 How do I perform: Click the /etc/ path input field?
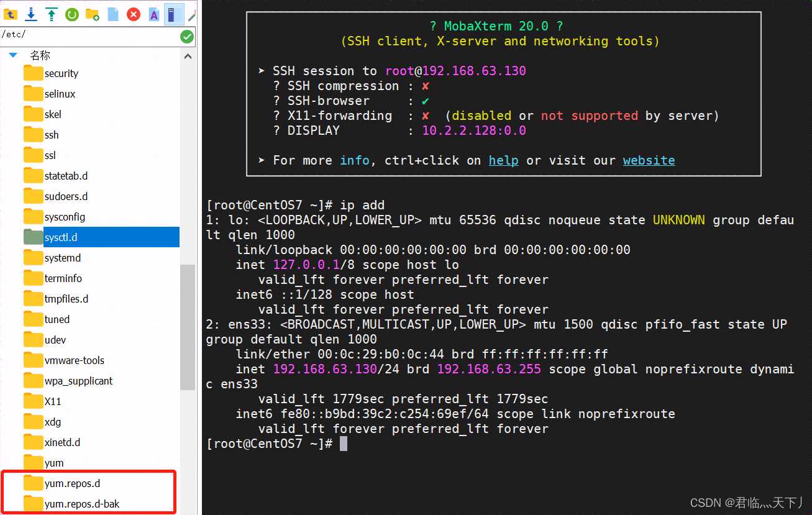89,35
